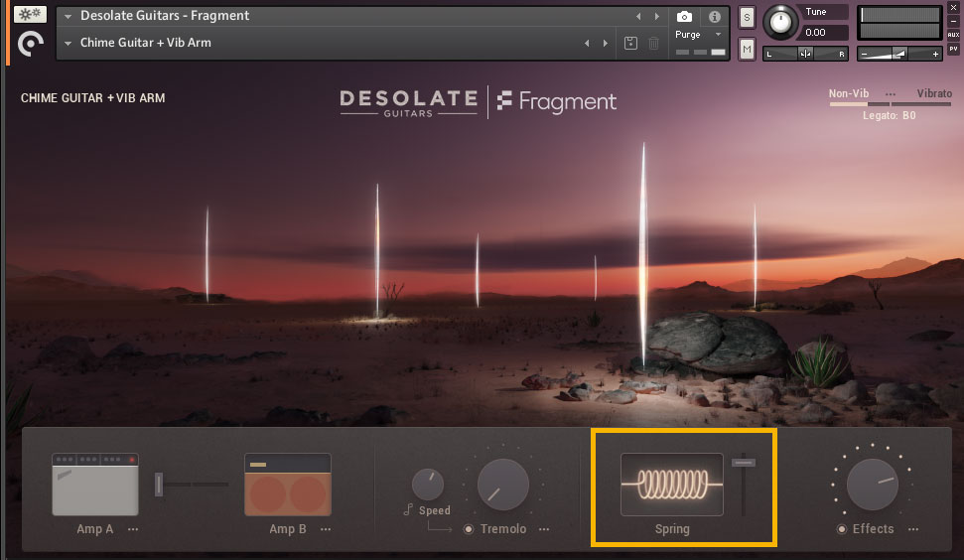Screen dimensions: 964x560
Task: Click the Tune knob
Action: pos(780,22)
